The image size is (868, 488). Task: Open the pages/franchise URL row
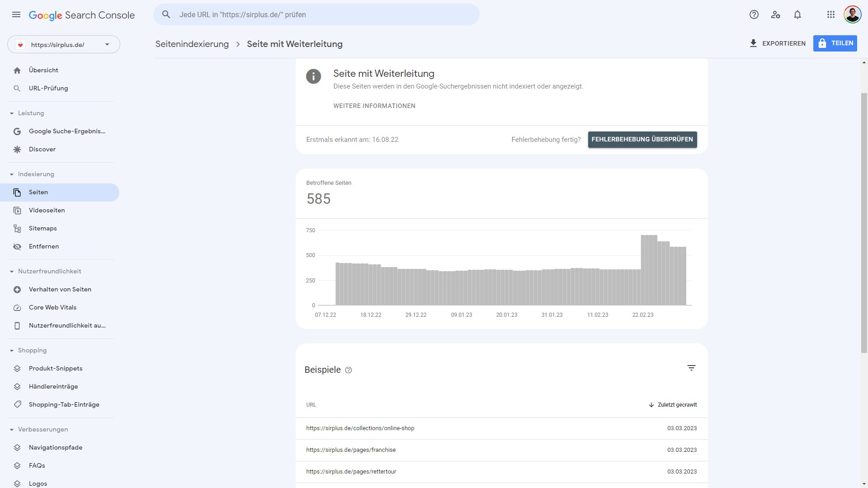tap(501, 450)
